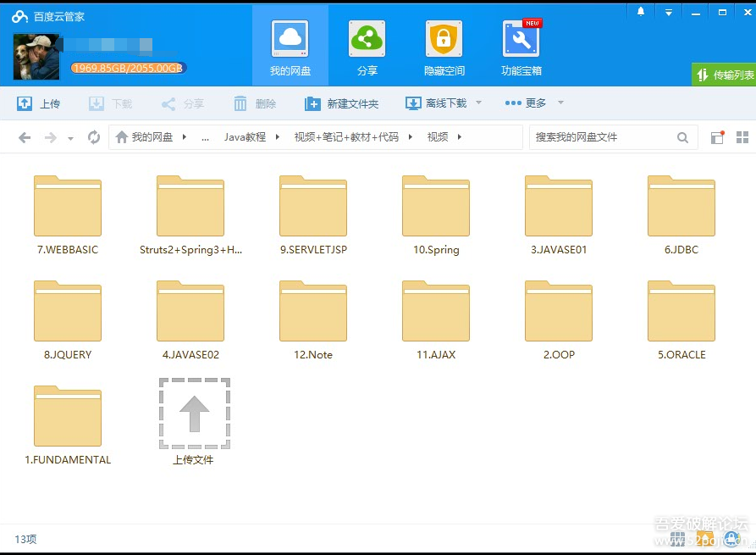Refresh the file list
Image resolution: width=756 pixels, height=555 pixels.
click(x=94, y=137)
